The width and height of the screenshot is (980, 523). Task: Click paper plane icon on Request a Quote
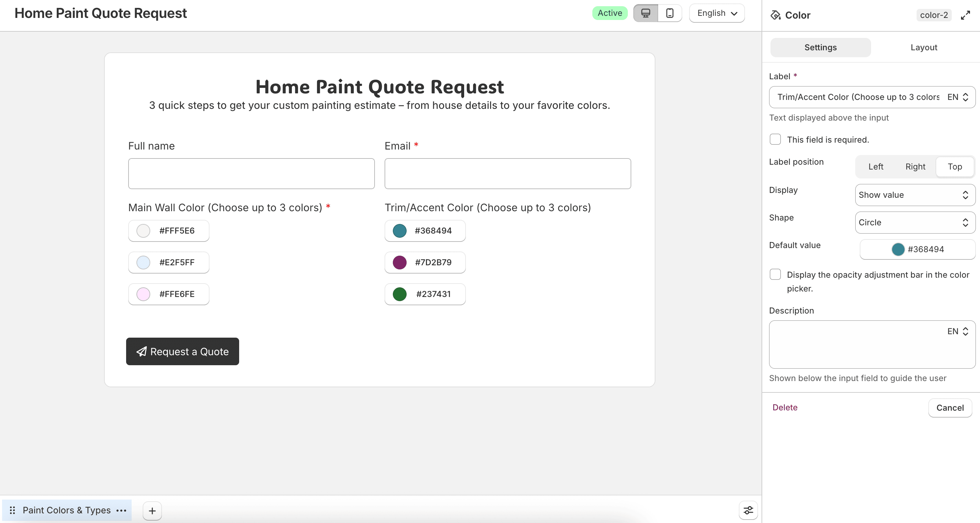click(142, 351)
